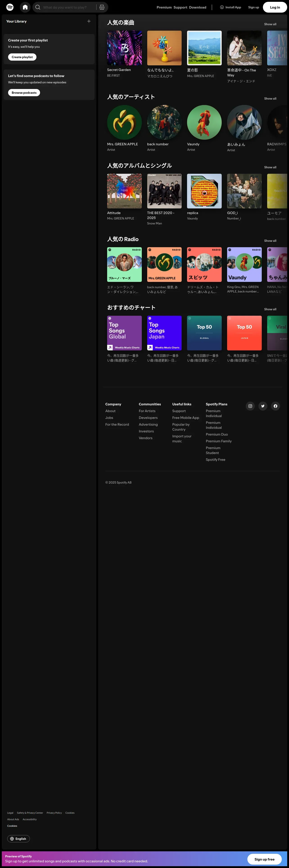Open Premium Duo plan link
The height and width of the screenshot is (868, 289).
217,434
